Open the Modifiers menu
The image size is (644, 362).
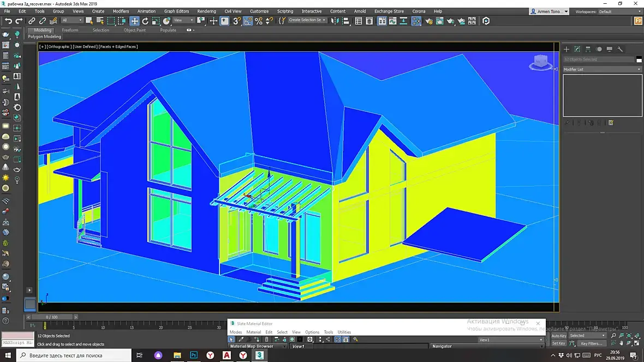click(x=121, y=11)
